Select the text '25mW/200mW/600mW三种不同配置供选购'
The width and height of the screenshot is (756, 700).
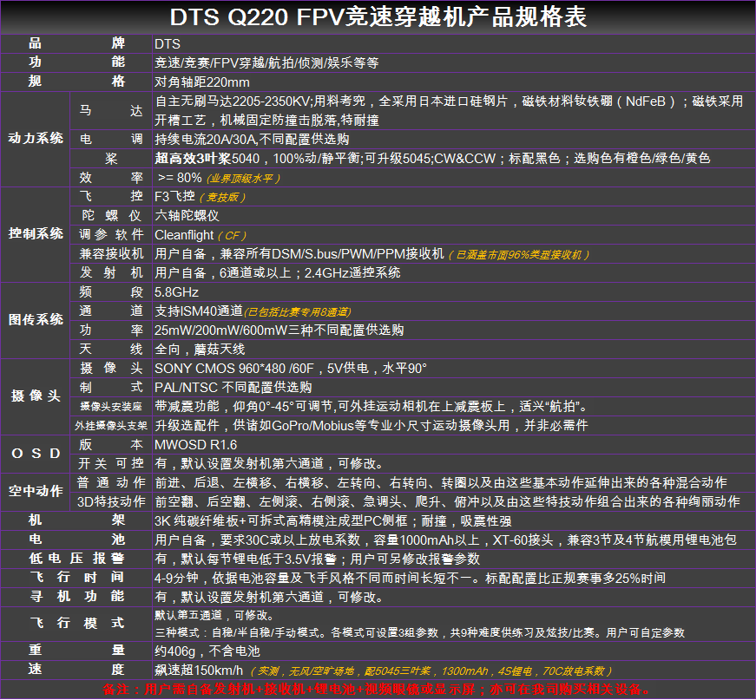pos(279,330)
